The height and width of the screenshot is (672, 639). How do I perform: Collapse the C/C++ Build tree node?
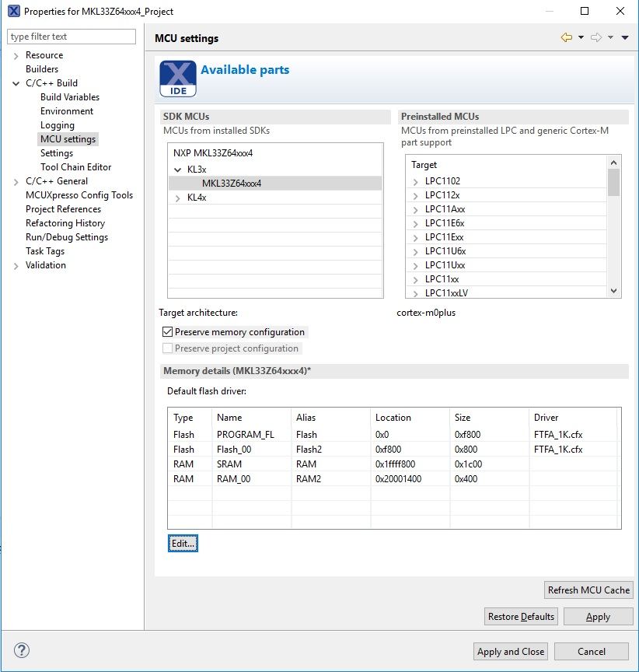click(16, 83)
